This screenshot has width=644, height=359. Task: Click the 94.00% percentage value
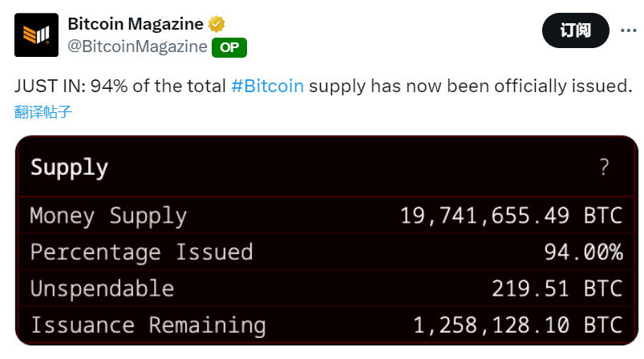click(x=582, y=252)
